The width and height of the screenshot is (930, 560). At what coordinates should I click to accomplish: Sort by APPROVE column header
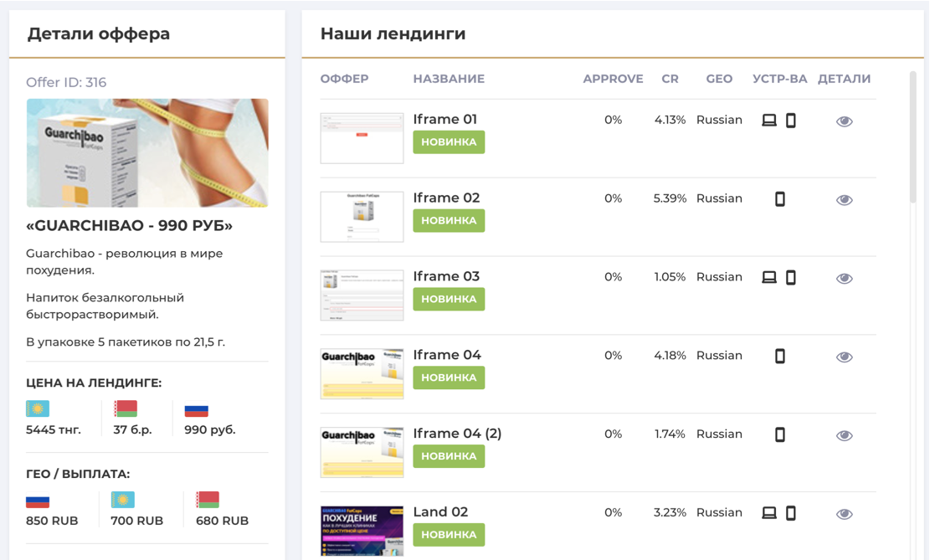613,79
